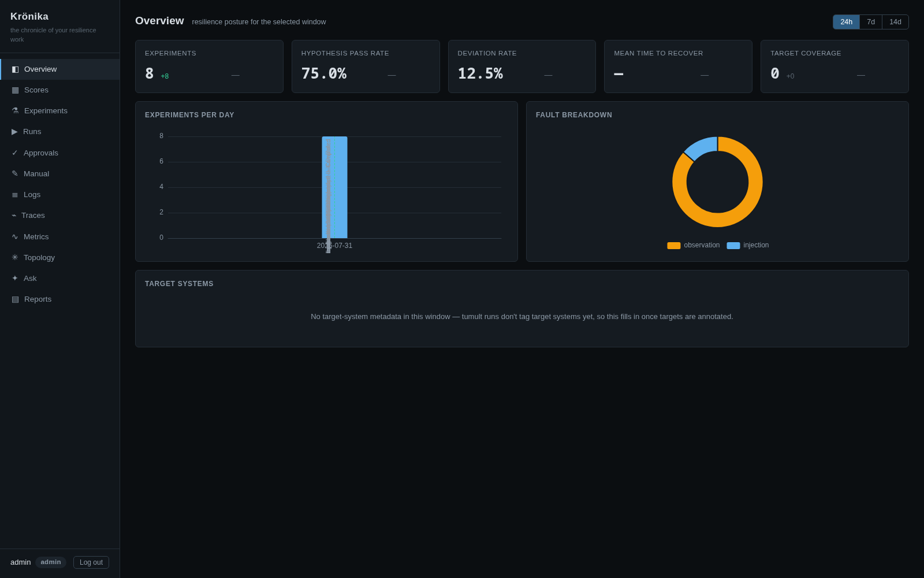Screen dimensions: 924x578
Task: Click the Experiments value 8
Action: coord(150,74)
